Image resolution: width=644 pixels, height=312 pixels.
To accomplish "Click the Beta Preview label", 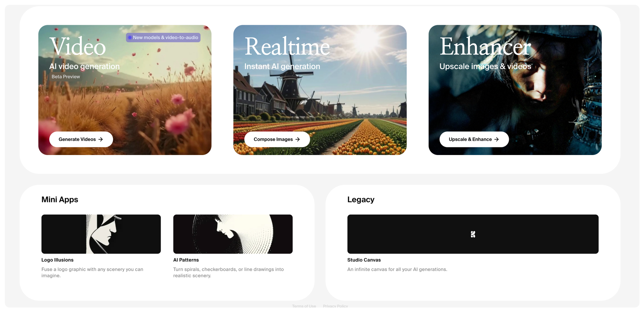I will click(x=66, y=76).
